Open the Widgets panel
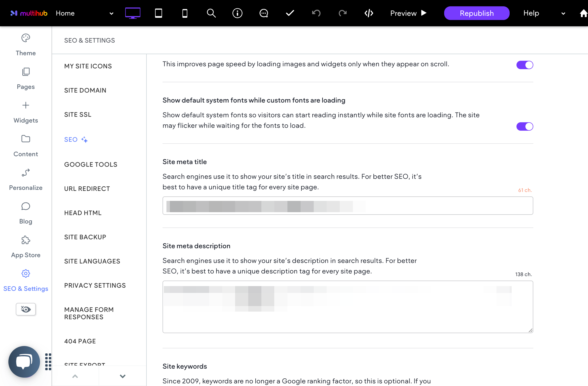The height and width of the screenshot is (386, 588). pos(26,112)
